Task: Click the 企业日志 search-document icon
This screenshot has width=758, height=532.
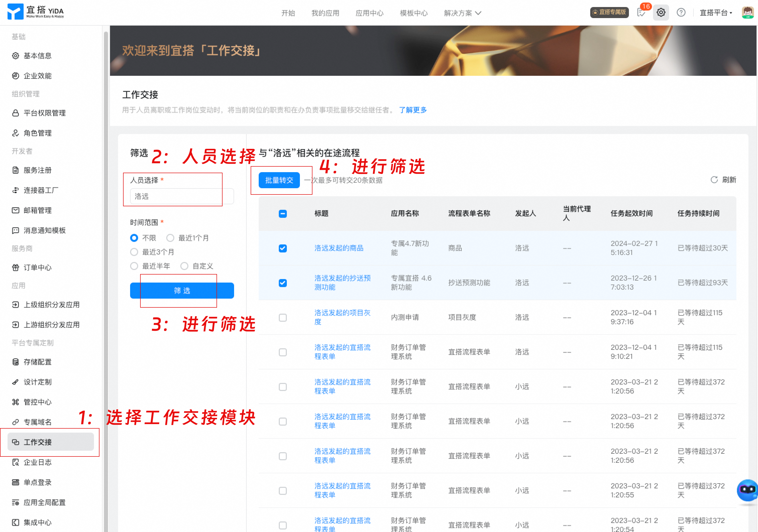Action: click(16, 462)
